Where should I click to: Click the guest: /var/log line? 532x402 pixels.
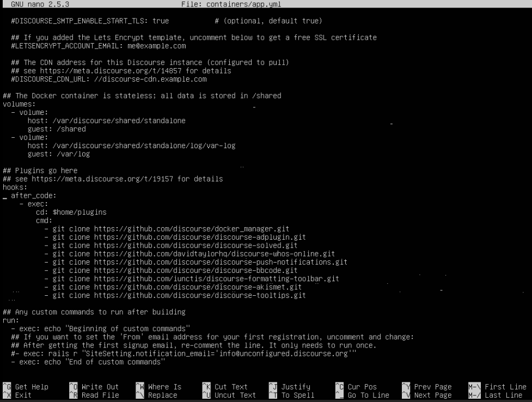tap(59, 154)
